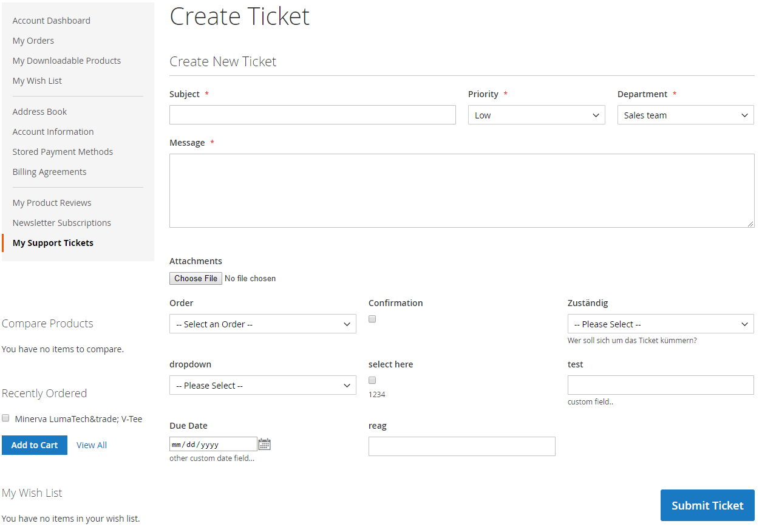
Task: Expand the Select an Order dropdown
Action: pyautogui.click(x=263, y=324)
